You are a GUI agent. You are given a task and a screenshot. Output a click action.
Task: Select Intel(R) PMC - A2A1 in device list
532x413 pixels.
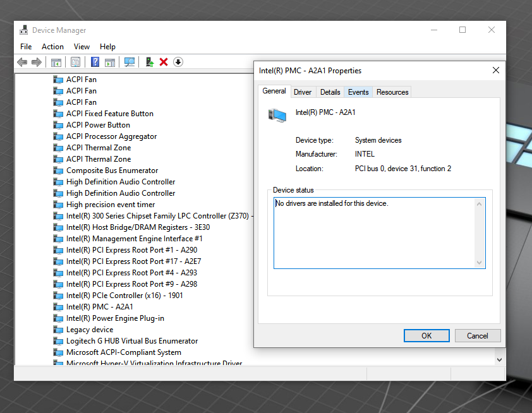click(99, 307)
